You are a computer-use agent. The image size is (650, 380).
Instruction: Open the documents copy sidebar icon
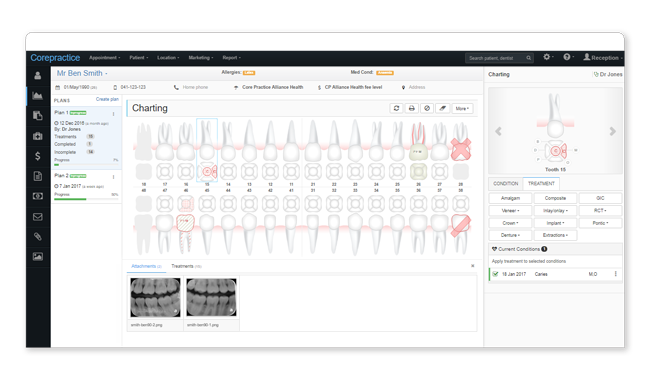(38, 116)
